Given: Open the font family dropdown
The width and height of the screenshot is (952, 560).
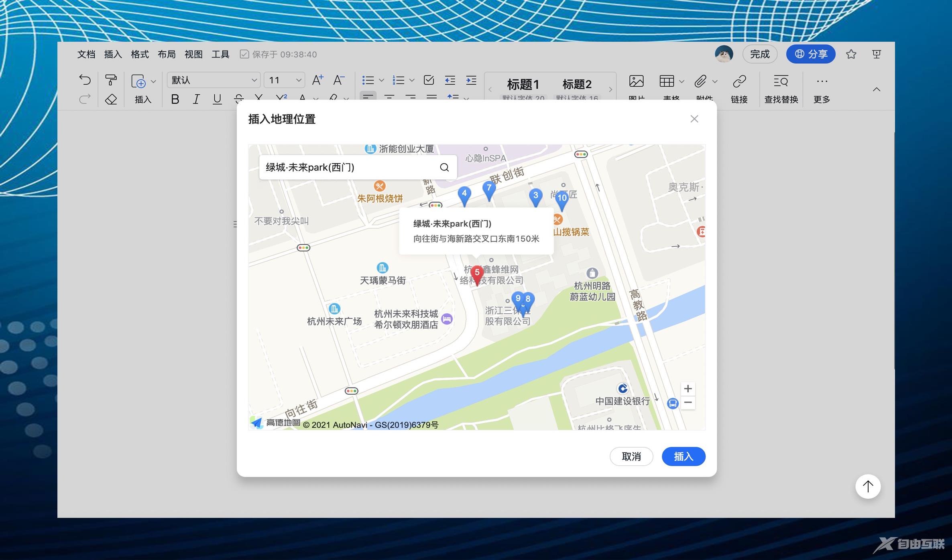Looking at the screenshot, I should point(214,80).
